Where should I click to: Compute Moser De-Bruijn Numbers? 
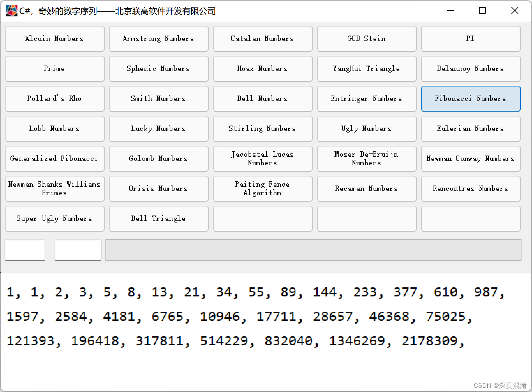pyautogui.click(x=367, y=159)
